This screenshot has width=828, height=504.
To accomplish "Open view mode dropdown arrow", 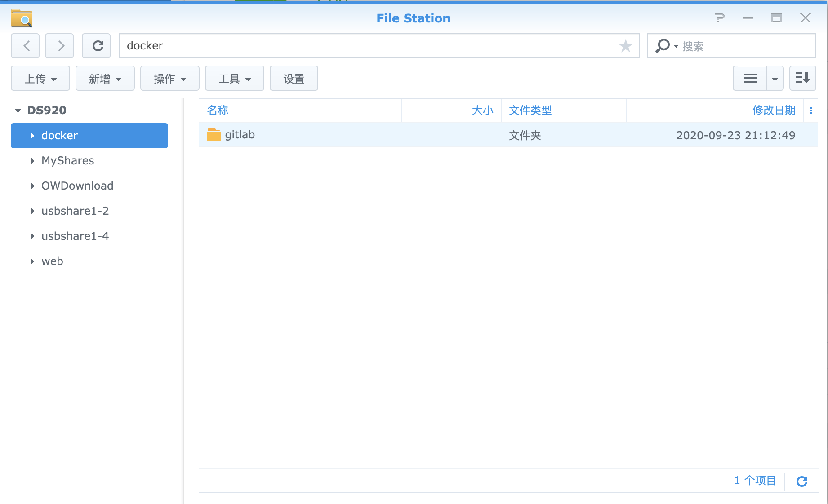I will [x=775, y=79].
